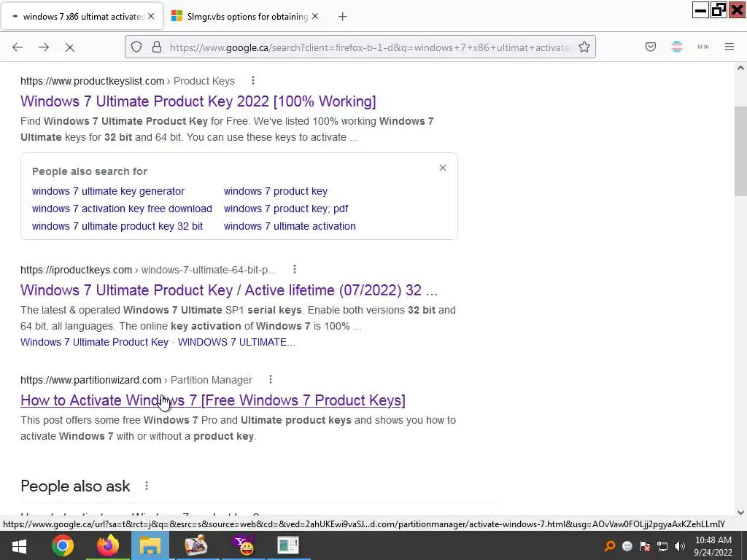Bookmark this page with the star

(584, 47)
